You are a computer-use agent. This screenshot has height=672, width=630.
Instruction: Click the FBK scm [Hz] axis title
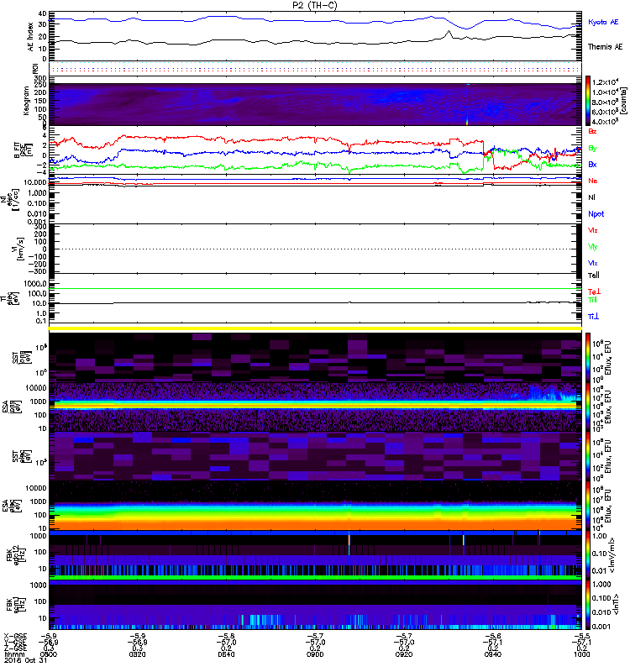point(16,603)
